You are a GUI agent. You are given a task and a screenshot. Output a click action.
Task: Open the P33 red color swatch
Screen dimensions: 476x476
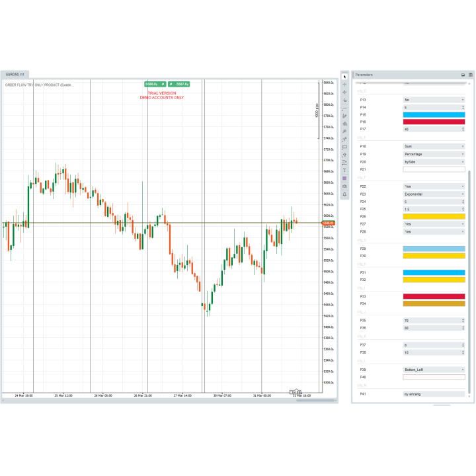[x=434, y=297]
